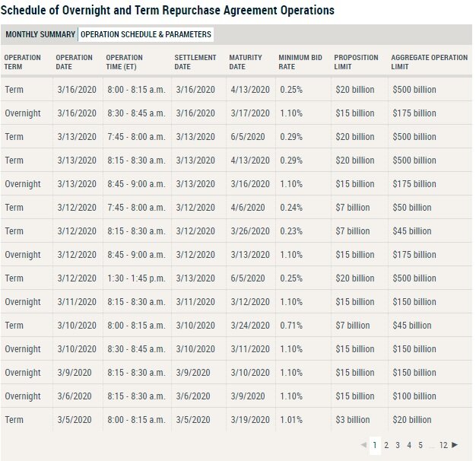
Task: Sort by Operation Date column header
Action: [x=75, y=62]
